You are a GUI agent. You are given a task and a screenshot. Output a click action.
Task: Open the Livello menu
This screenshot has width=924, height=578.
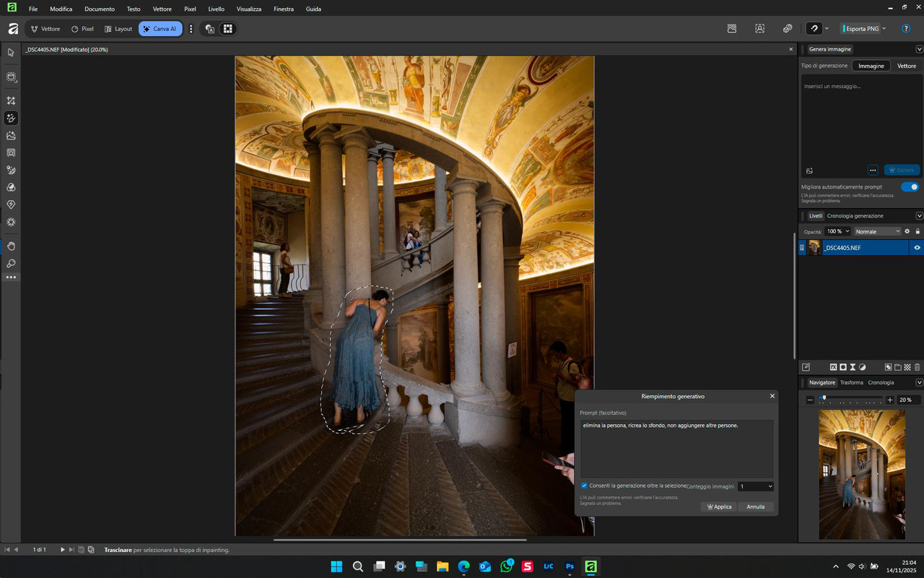pos(216,9)
